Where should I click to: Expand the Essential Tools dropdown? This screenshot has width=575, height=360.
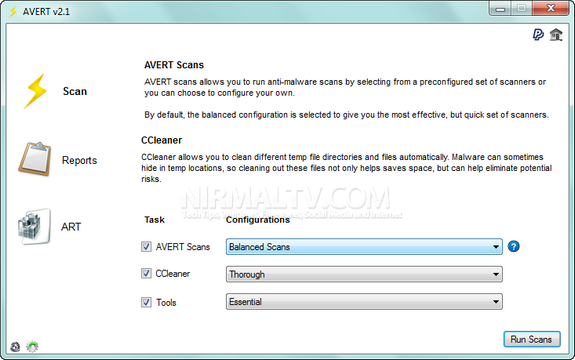364,302
